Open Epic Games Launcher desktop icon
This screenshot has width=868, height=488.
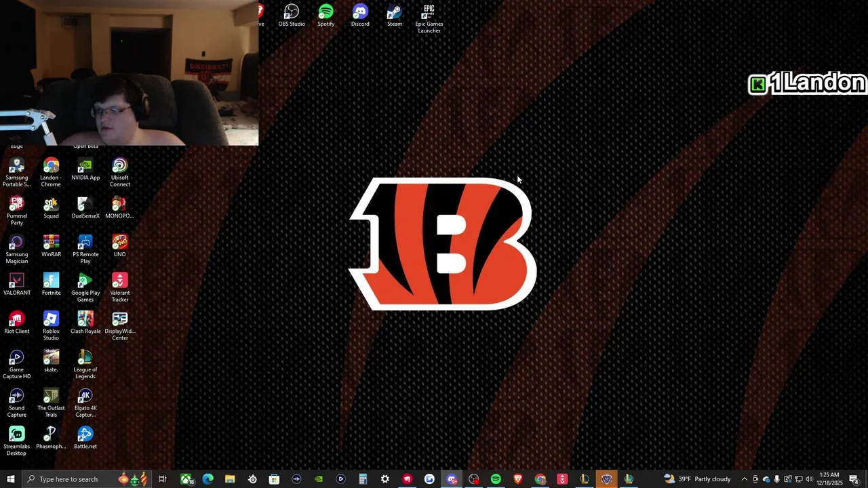coord(429,18)
